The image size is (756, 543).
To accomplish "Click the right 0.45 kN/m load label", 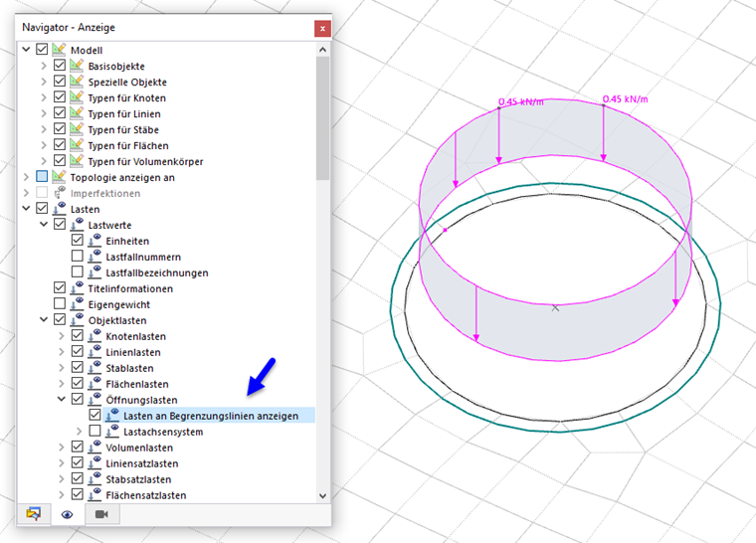I will point(626,98).
